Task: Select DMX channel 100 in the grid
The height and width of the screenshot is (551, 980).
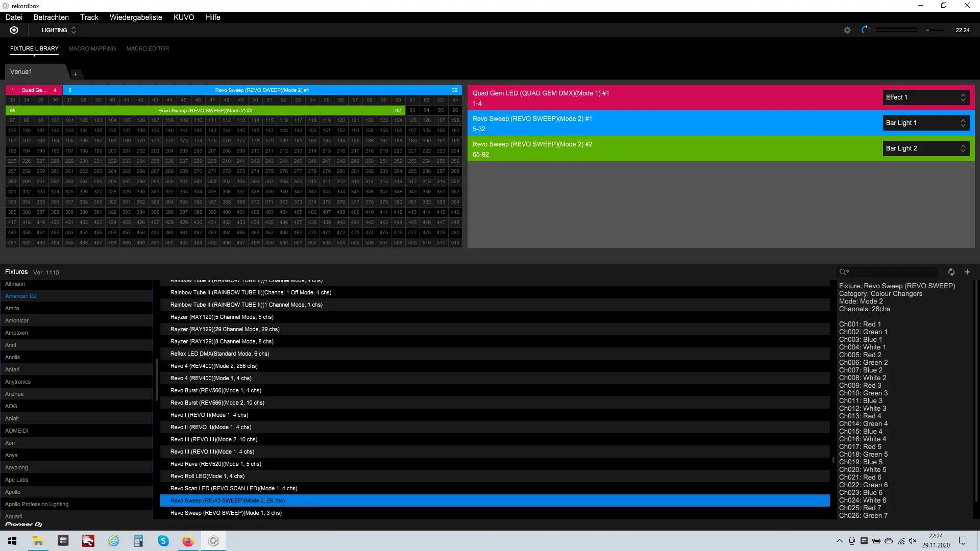Action: click(55, 120)
